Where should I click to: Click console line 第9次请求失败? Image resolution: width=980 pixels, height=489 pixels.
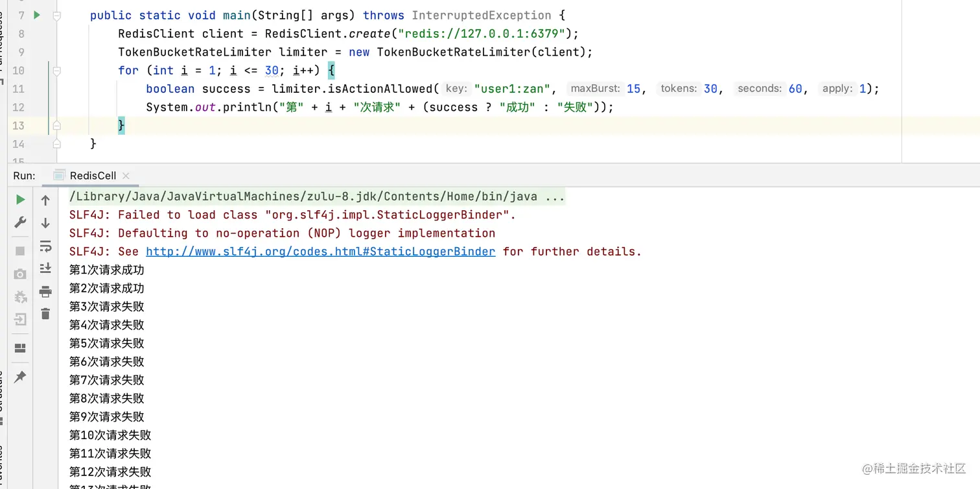pos(107,417)
